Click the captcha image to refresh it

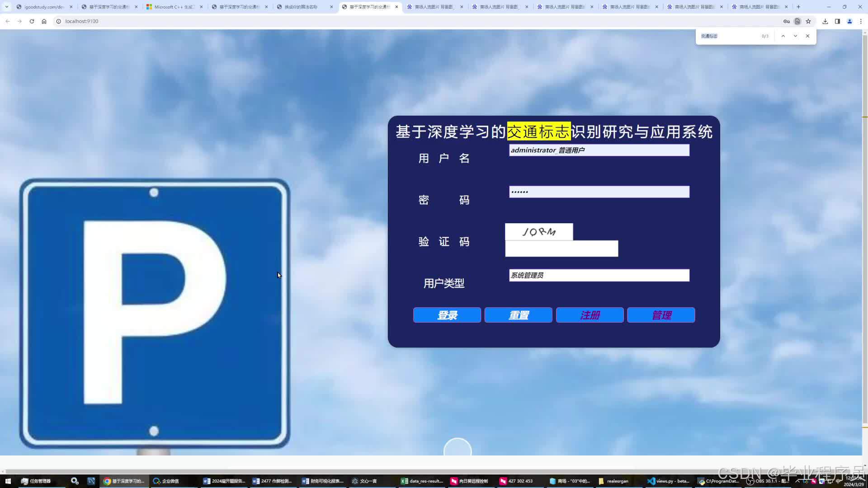coord(538,232)
